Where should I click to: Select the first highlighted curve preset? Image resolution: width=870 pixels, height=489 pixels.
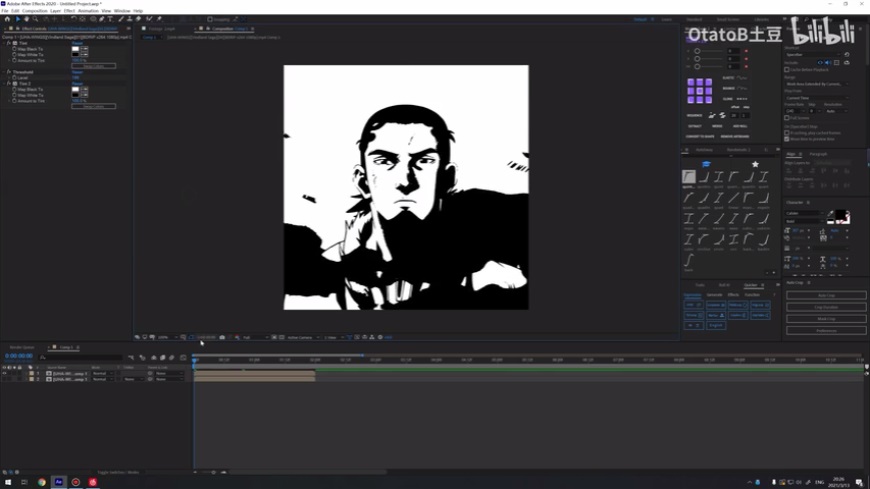click(689, 177)
